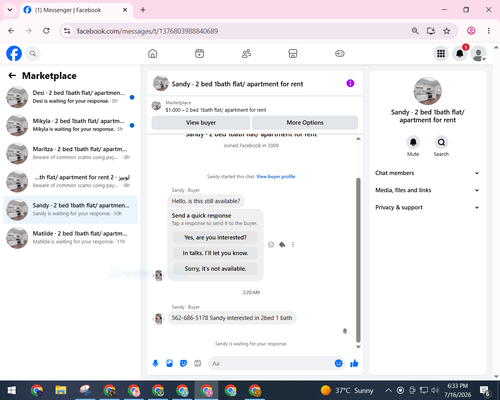Mute conversation bell icon in right panel
This screenshot has height=400, width=500.
(413, 142)
